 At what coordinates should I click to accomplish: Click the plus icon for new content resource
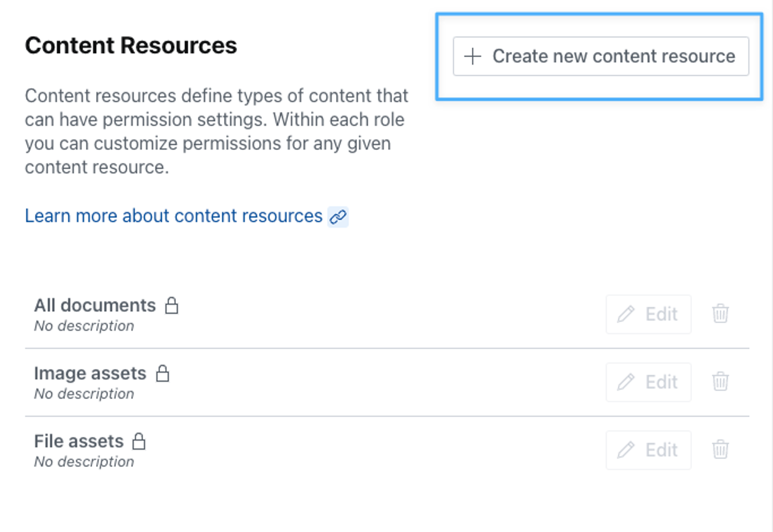pos(472,56)
